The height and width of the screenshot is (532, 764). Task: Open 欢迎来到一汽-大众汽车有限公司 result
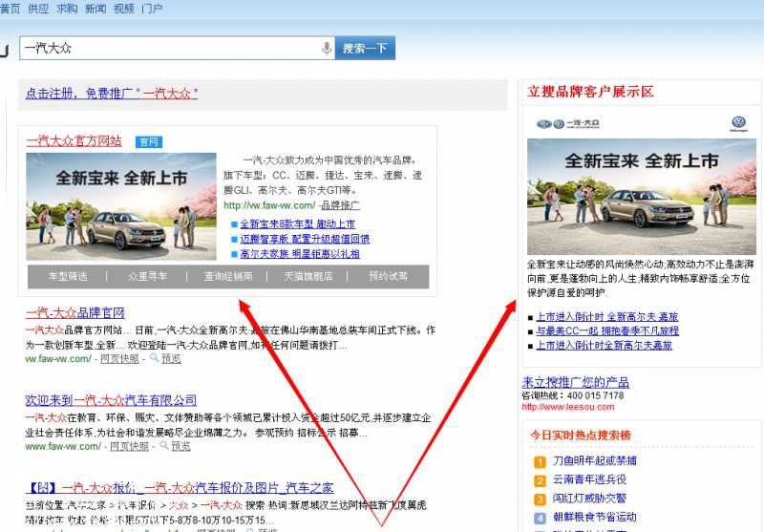pos(111,400)
